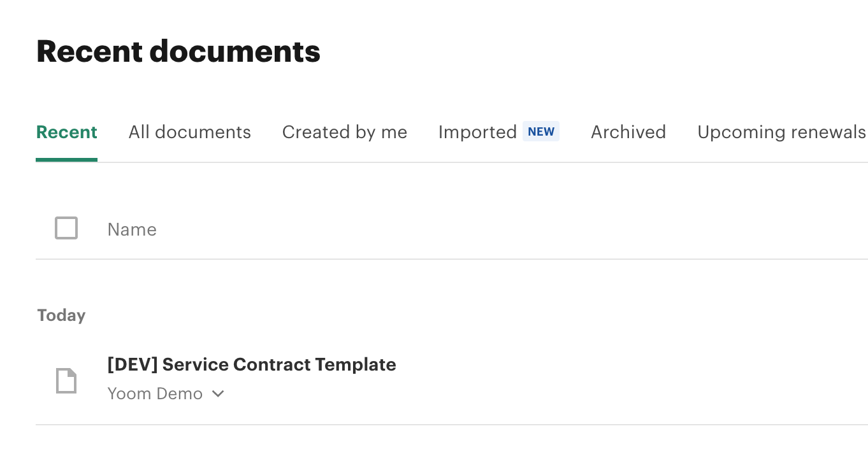Open the All documents tab
This screenshot has width=868, height=461.
tap(189, 132)
